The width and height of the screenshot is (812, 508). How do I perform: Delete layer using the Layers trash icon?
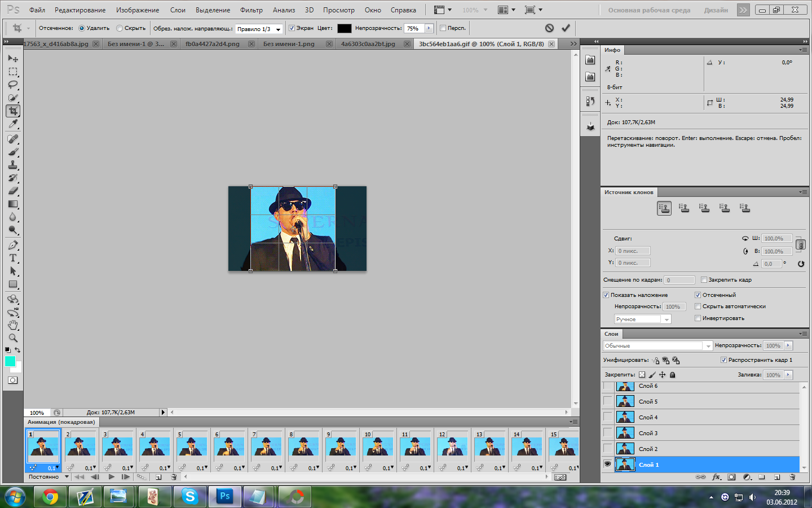coord(792,477)
